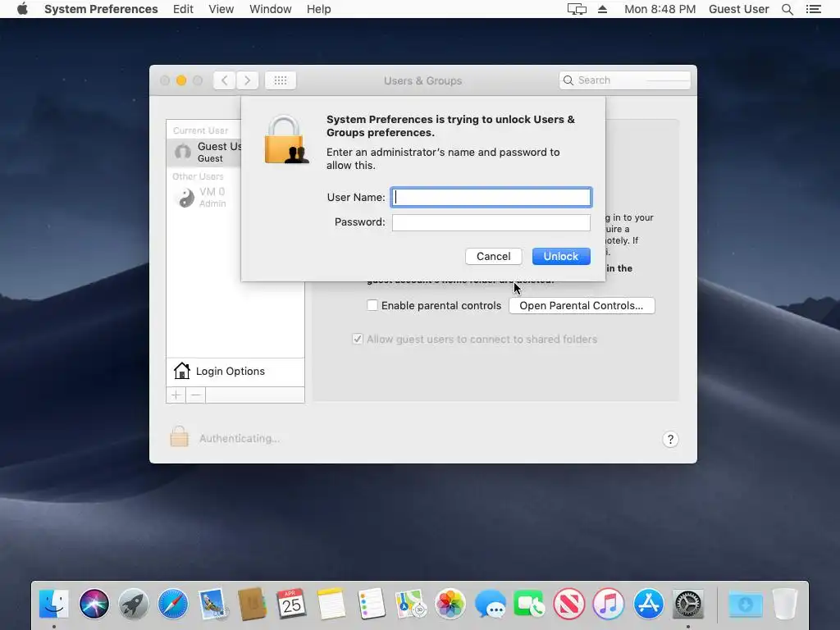Show all preferences grid button
This screenshot has width=840, height=630.
(281, 80)
